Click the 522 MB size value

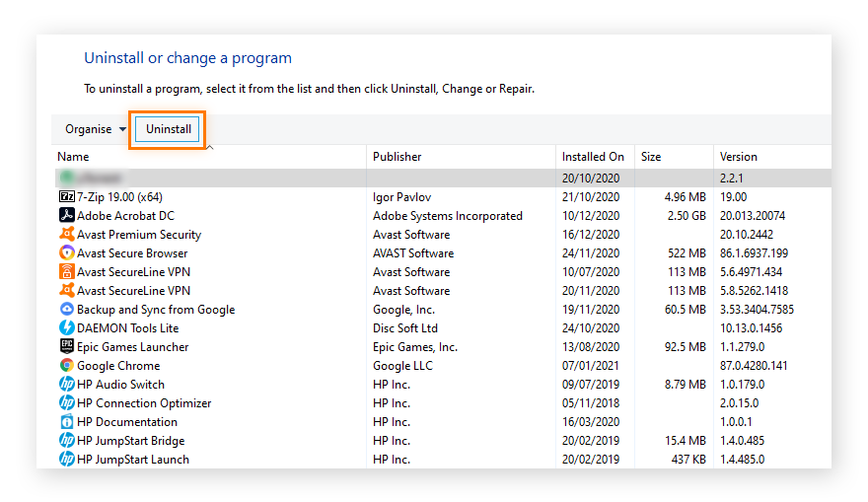[x=687, y=252]
